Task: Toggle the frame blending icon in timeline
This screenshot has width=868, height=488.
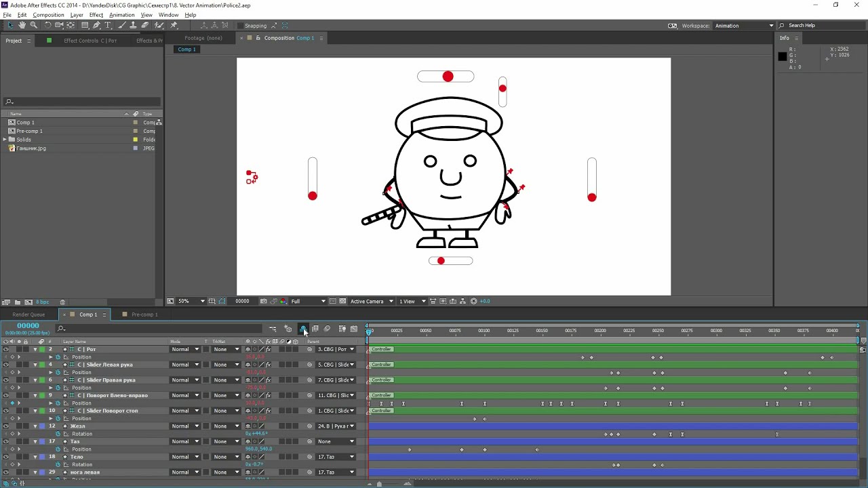Action: click(315, 329)
